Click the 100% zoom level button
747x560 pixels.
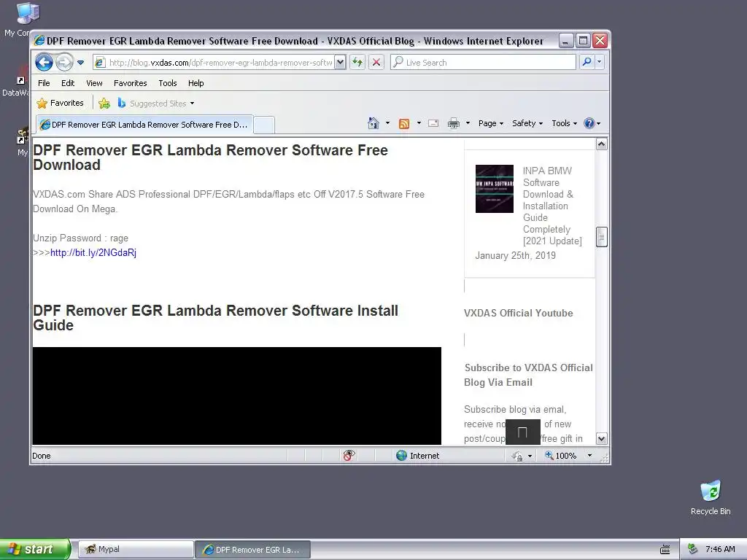point(561,456)
